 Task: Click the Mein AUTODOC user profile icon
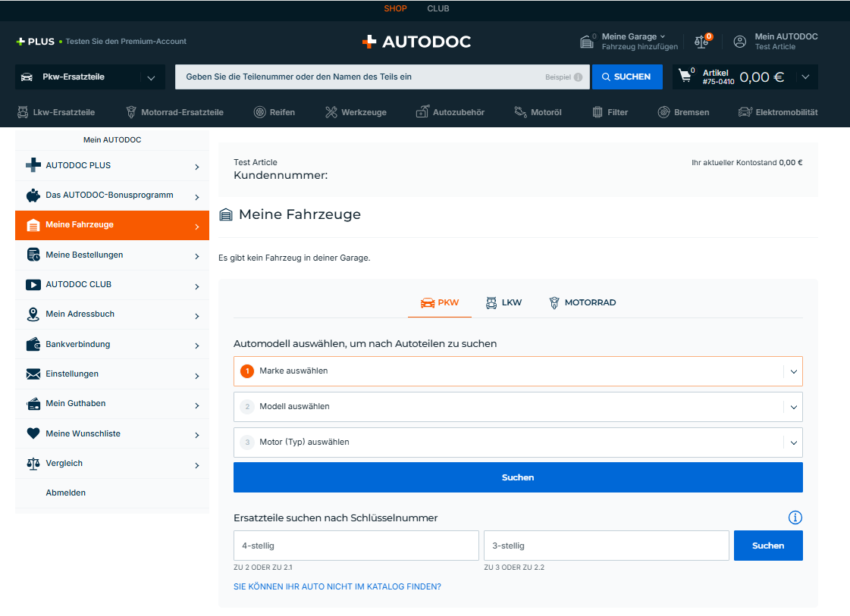[740, 42]
